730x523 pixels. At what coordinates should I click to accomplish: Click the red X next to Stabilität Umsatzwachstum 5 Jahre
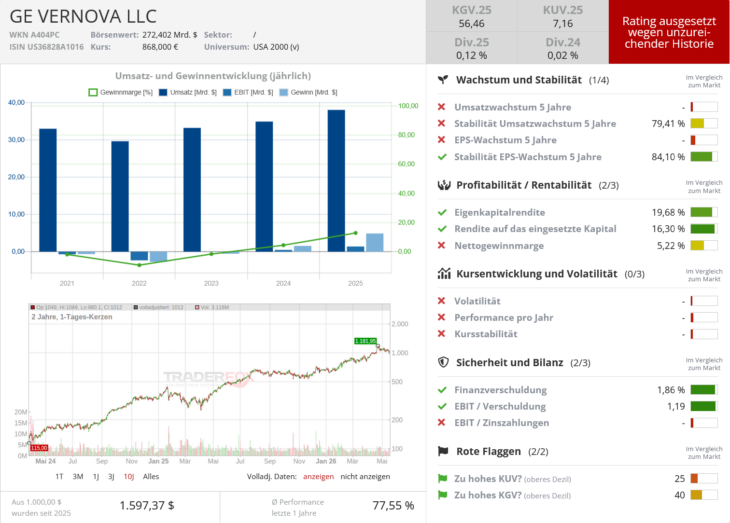pyautogui.click(x=441, y=123)
